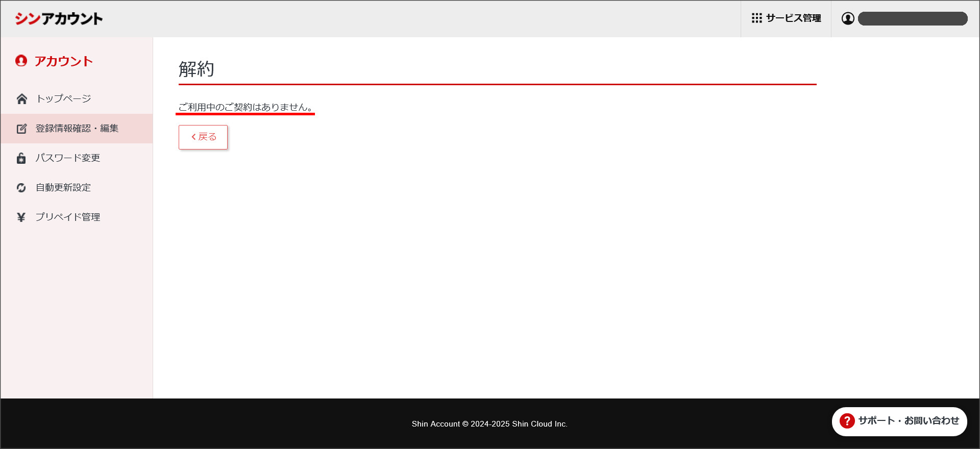The image size is (980, 449).
Task: Click the padlock icon for パスワード変更
Action: (21, 158)
